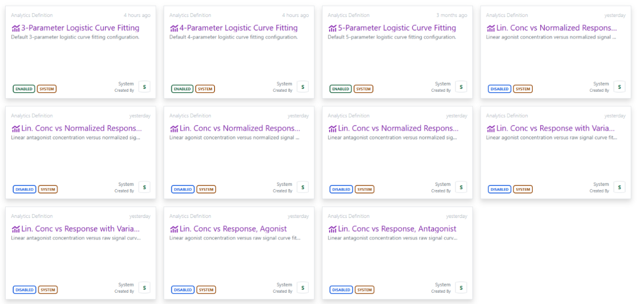Click "yesterday" on Lin. Conc vs Response, Agonist card
The width and height of the screenshot is (644, 304).
point(298,217)
